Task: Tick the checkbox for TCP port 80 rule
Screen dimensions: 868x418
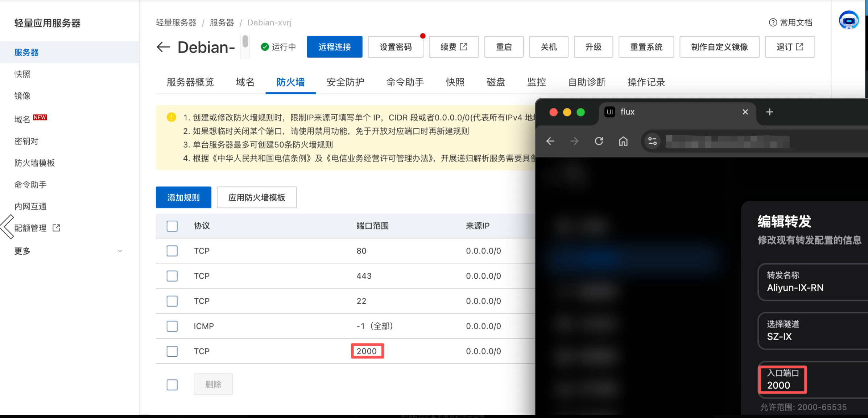Action: (x=172, y=251)
